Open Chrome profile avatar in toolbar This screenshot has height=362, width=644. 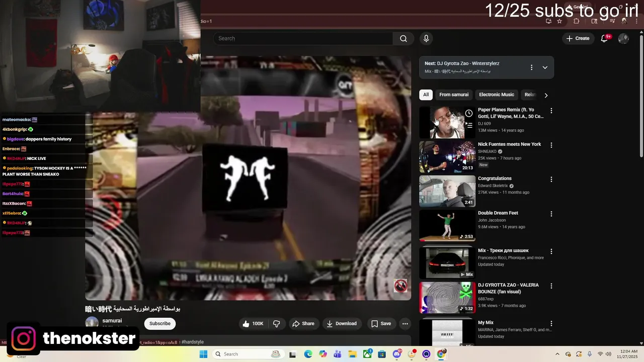click(x=624, y=21)
